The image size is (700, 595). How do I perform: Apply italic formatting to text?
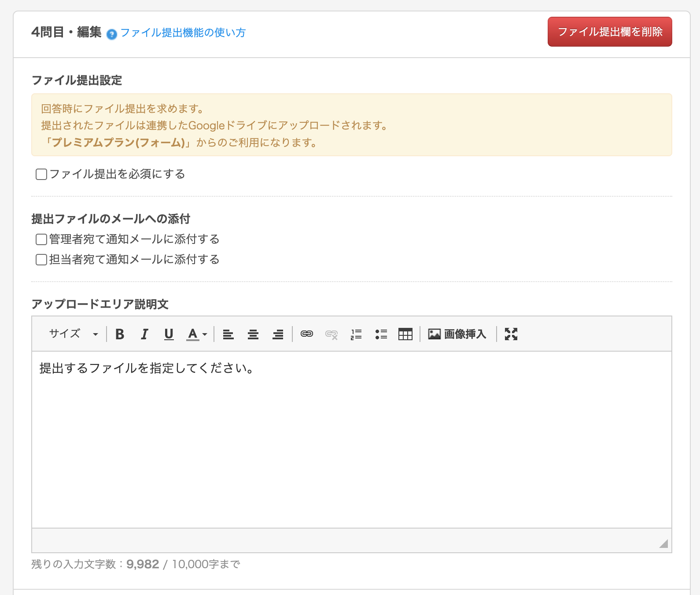[x=144, y=334]
